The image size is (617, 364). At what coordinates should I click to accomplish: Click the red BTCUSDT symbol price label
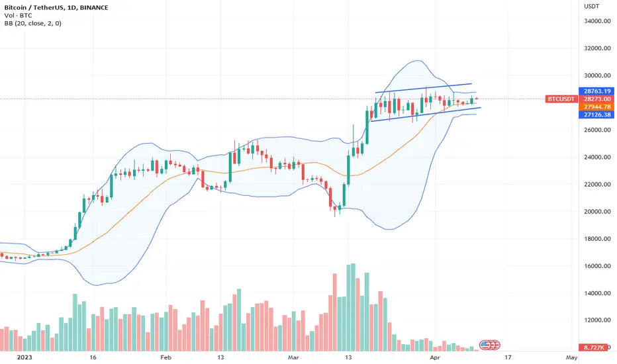[561, 99]
